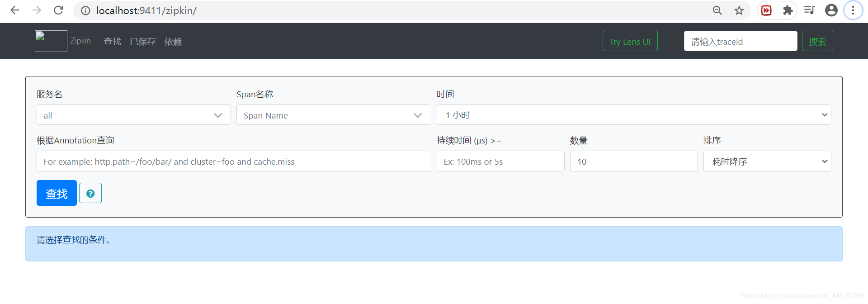Focus the 数量 field showing 10

click(634, 161)
